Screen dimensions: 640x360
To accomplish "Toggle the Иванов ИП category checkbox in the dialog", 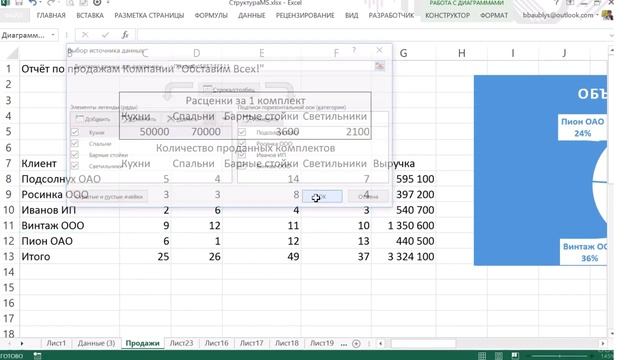I will click(x=242, y=155).
